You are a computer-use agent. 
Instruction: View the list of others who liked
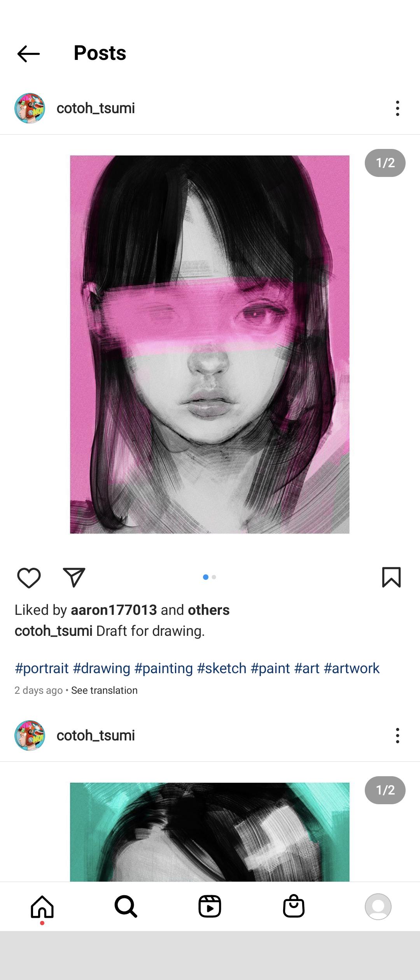208,610
